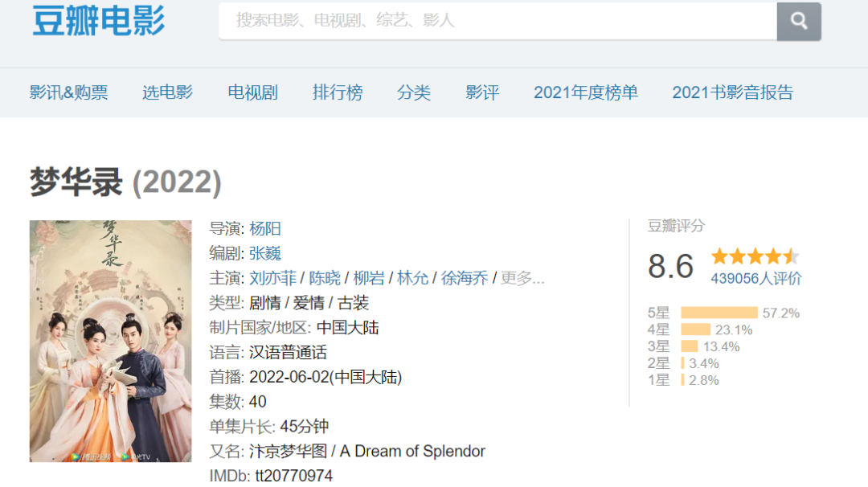The width and height of the screenshot is (868, 487).
Task: Click the 4星 rating bar
Action: click(696, 329)
